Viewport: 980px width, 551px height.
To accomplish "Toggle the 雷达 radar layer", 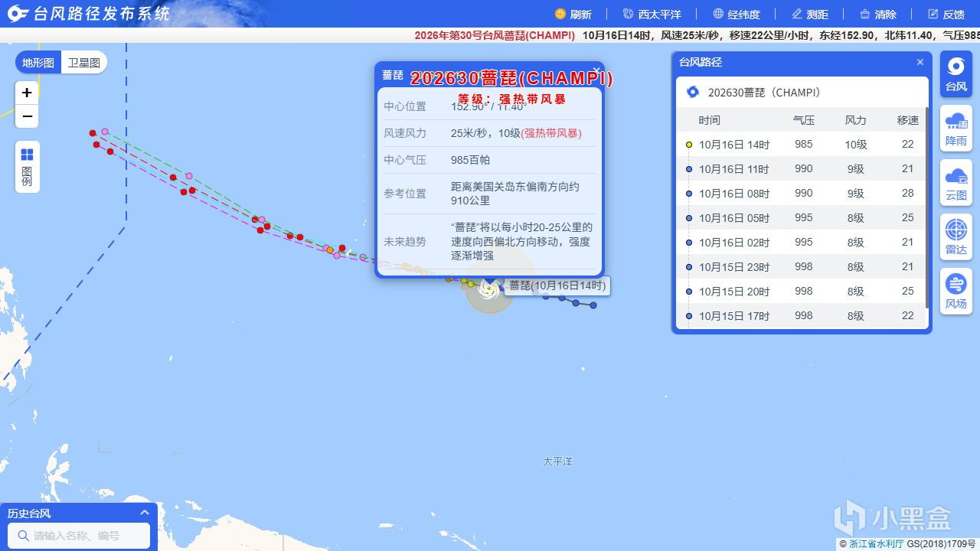I will [x=956, y=237].
